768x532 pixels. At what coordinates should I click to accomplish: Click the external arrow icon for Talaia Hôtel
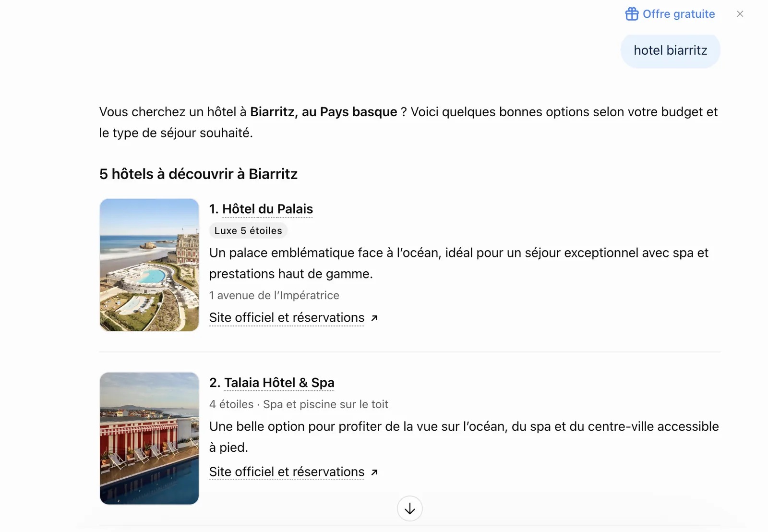tap(374, 472)
